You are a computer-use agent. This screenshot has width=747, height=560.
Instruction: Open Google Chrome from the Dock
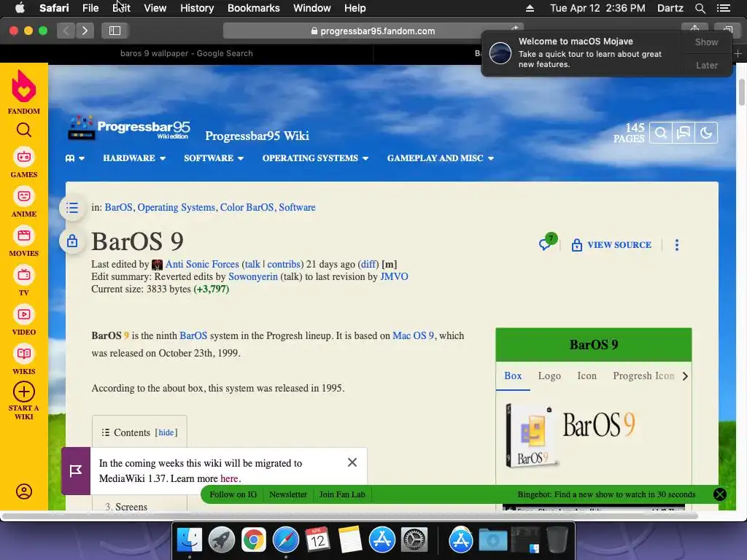253,540
